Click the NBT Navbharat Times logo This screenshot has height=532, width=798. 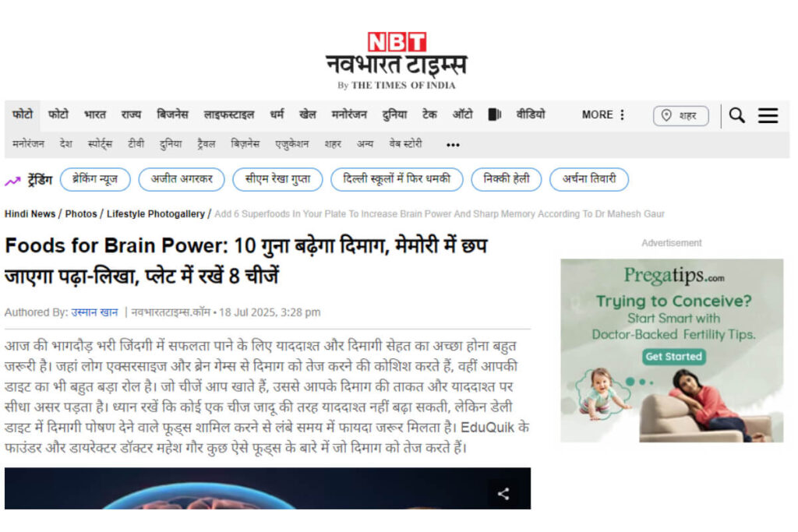click(396, 61)
